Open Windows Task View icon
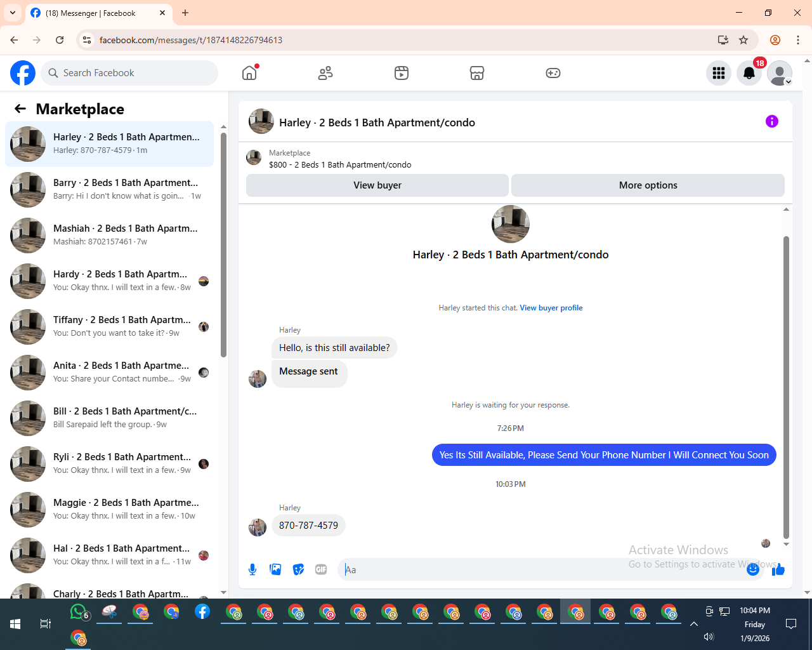 46,624
